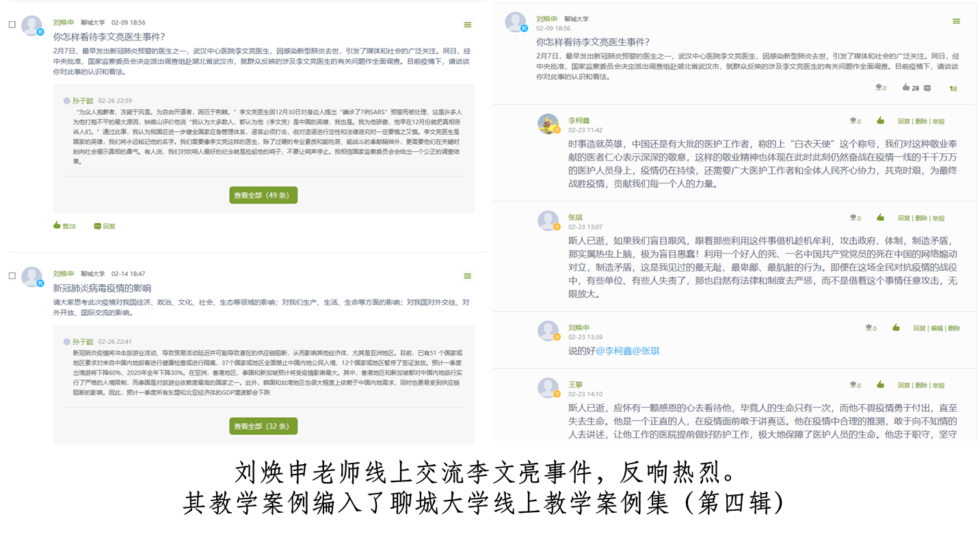Click 回复 icon under the left first post
Screen dimensions: 980x534
105,226
